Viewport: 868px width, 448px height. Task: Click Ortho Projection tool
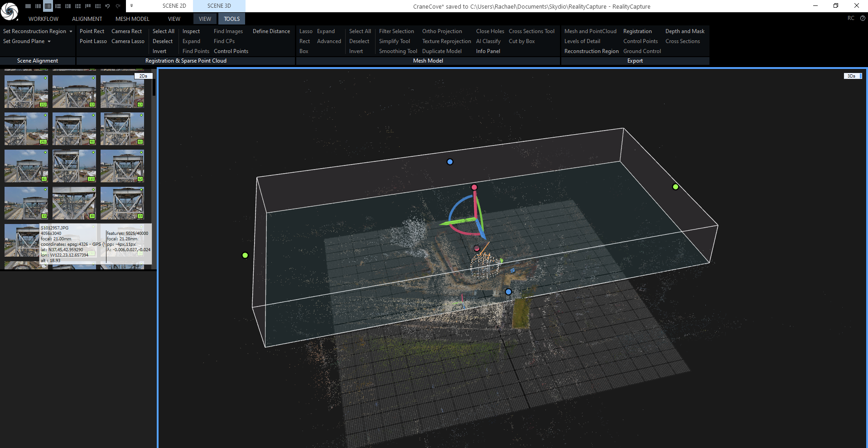(442, 31)
